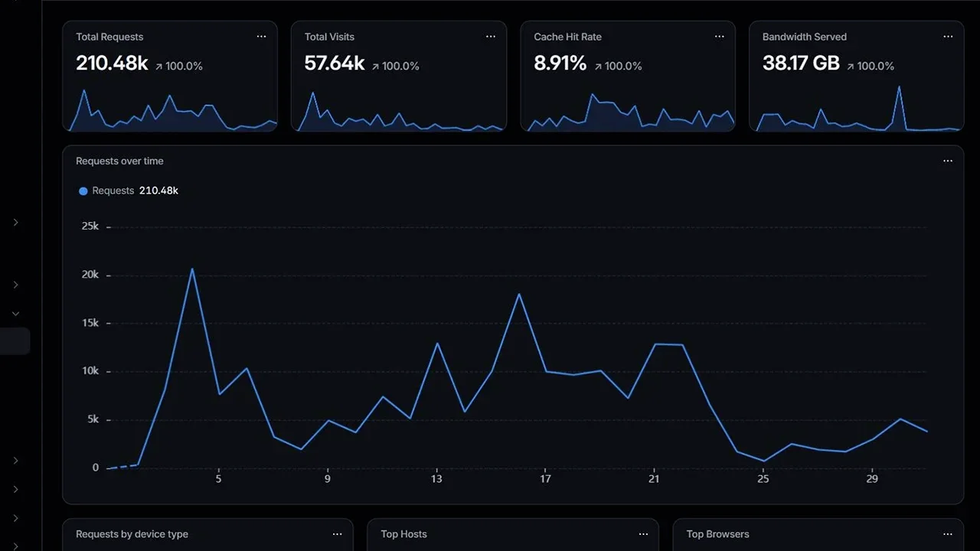Click the 100.0% change next to 210.48k
This screenshot has width=980, height=551.
pyautogui.click(x=179, y=67)
